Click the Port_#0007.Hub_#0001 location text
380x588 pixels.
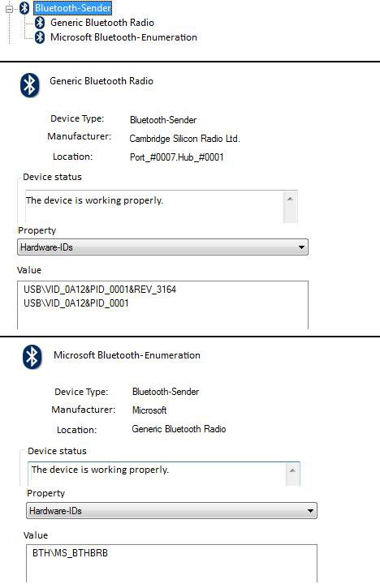[x=177, y=157]
